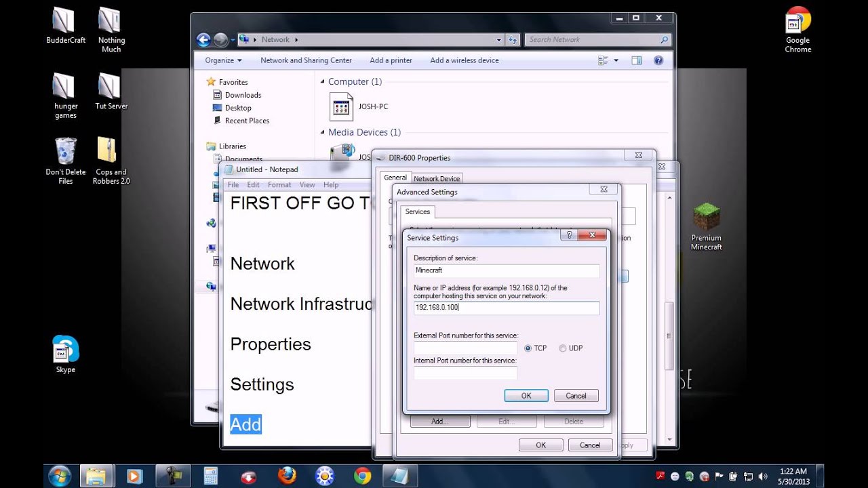Click Cancel in Advanced Settings dialog

click(x=590, y=445)
